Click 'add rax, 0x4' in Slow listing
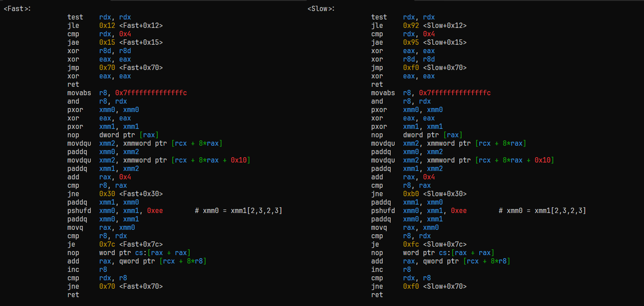The width and height of the screenshot is (644, 306). 403,177
